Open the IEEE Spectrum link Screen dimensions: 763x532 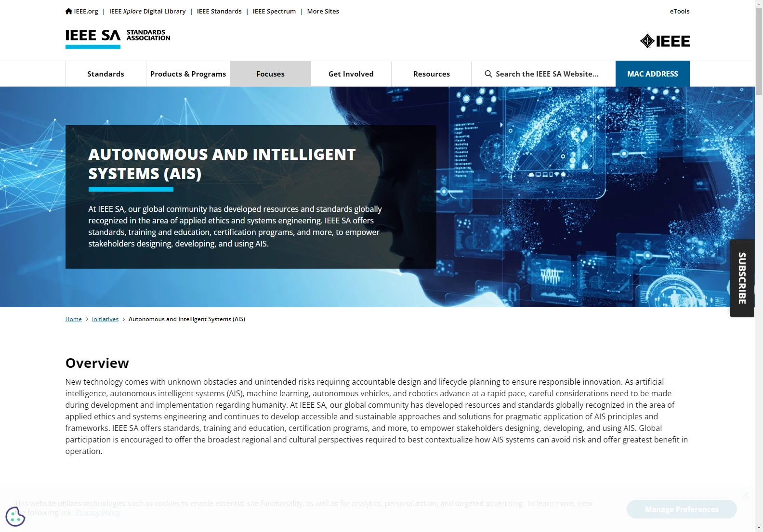coord(274,11)
